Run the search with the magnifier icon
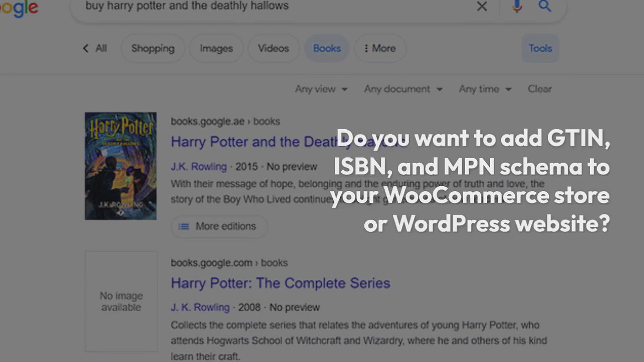This screenshot has width=644, height=362. pos(544,6)
